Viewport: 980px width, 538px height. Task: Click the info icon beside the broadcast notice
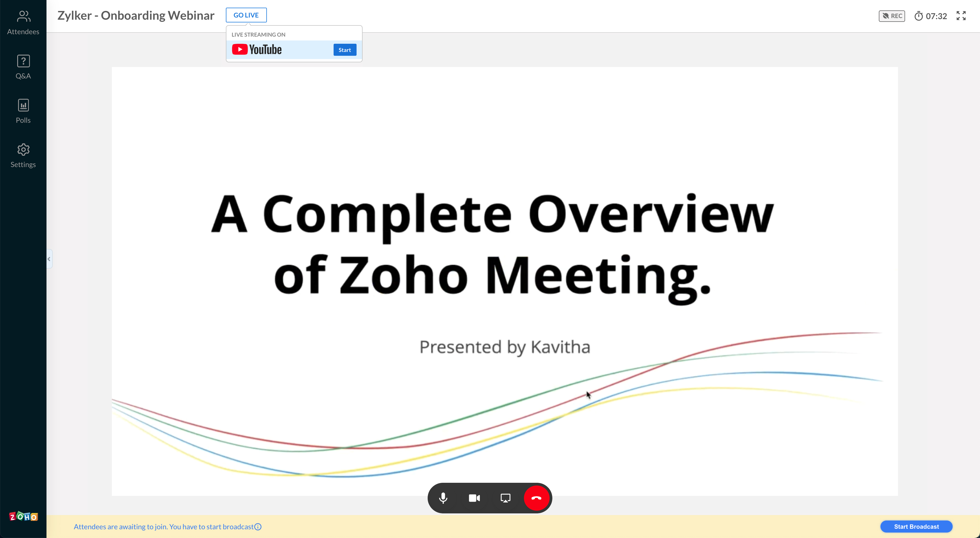point(258,527)
